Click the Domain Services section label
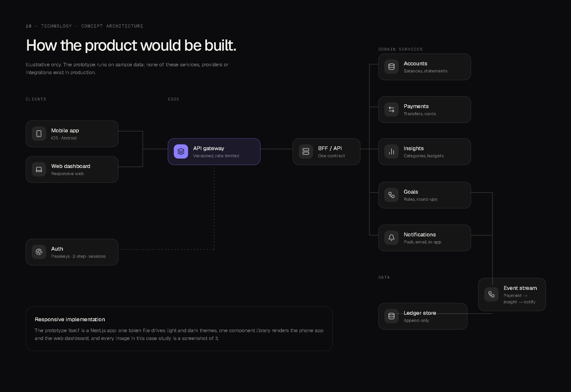This screenshot has height=392, width=571. 400,49
